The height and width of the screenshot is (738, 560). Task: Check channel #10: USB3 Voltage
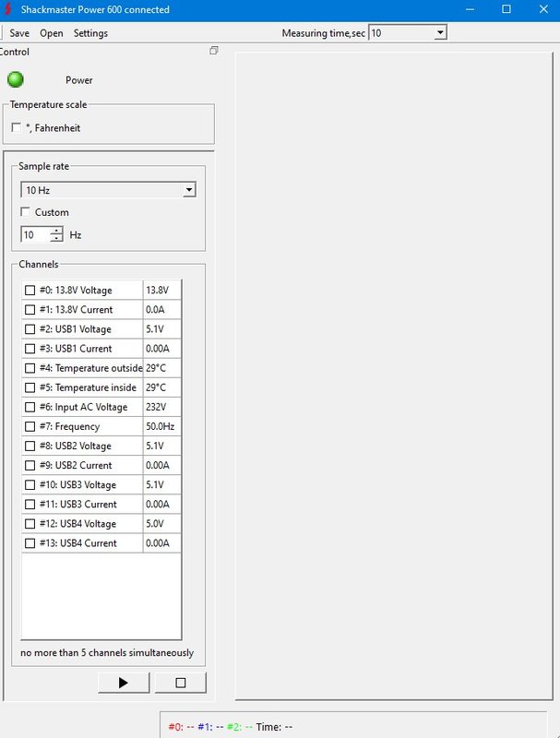click(x=30, y=485)
